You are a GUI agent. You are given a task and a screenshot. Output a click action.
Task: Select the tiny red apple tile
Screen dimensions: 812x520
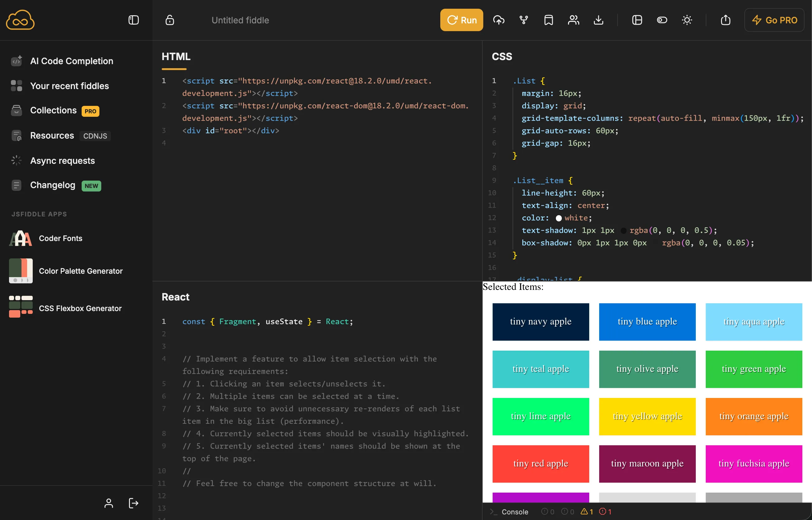pos(540,463)
